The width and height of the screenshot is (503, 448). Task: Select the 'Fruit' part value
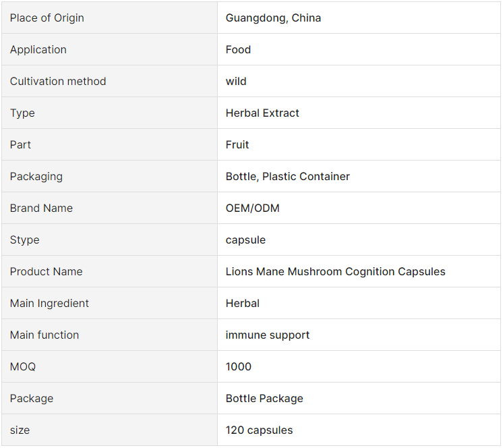coord(237,145)
